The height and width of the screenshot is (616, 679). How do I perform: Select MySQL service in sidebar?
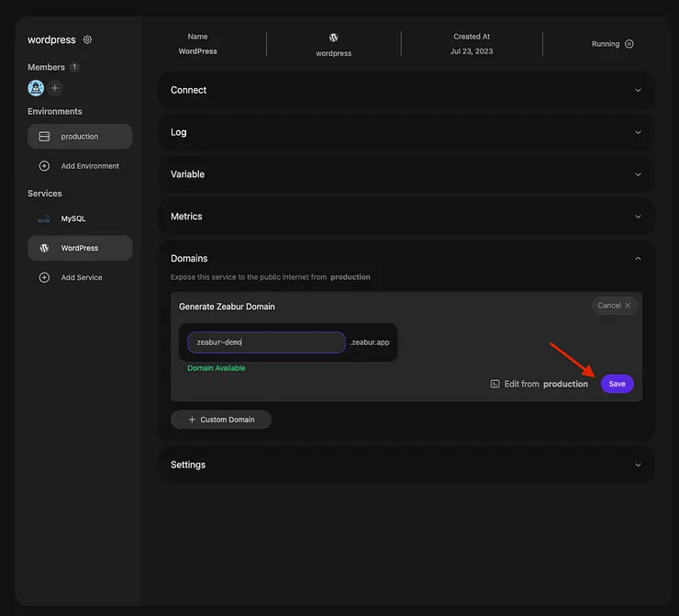(x=80, y=218)
